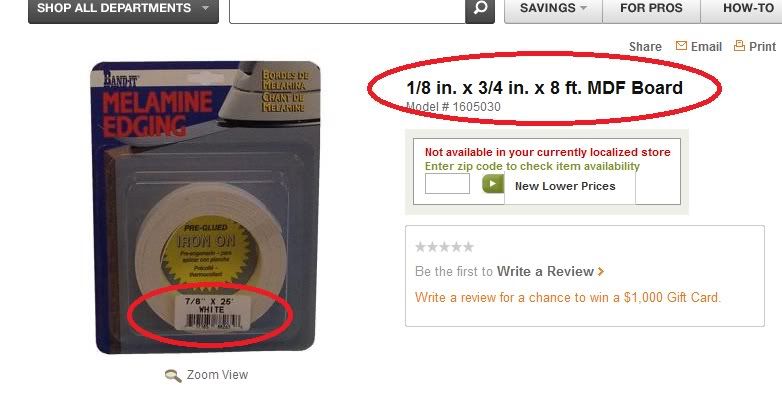
Task: Click the green arrow zip submit button
Action: [x=493, y=184]
